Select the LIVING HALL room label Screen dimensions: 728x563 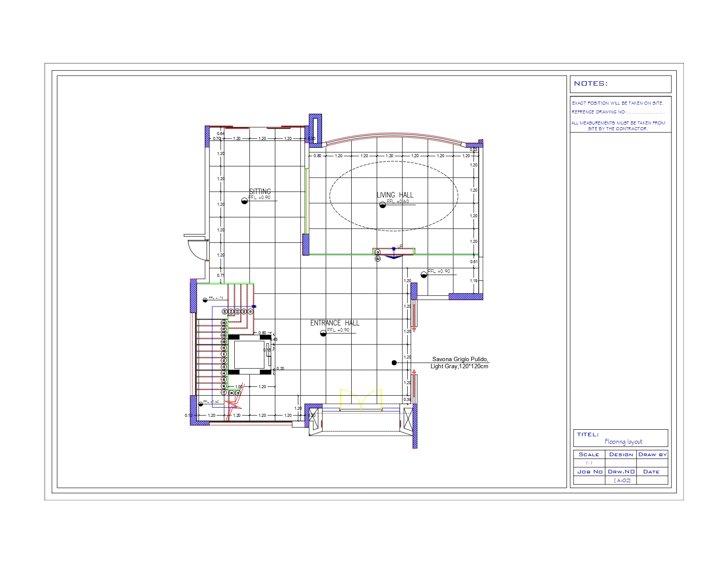tap(396, 194)
